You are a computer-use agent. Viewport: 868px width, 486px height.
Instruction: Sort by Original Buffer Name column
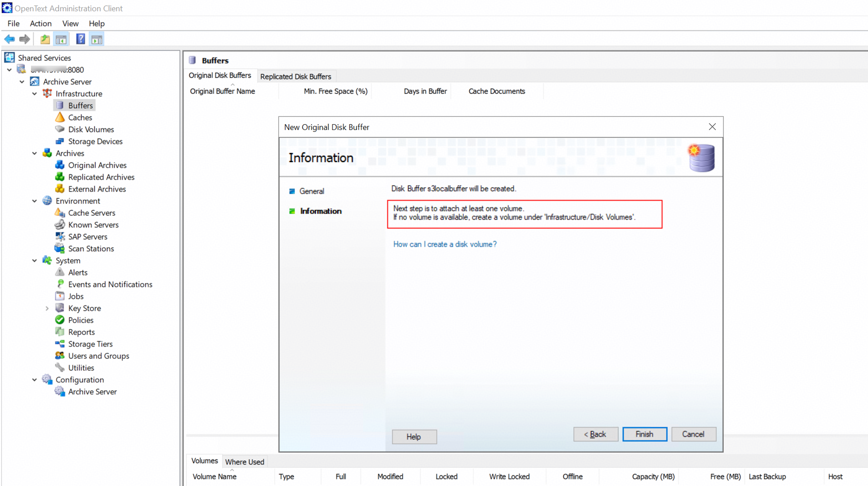point(222,91)
